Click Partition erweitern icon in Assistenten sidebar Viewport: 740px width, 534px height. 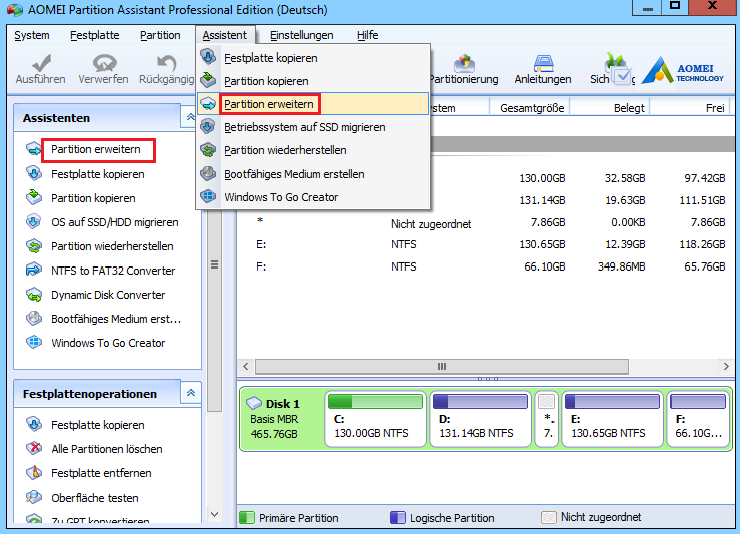click(34, 149)
